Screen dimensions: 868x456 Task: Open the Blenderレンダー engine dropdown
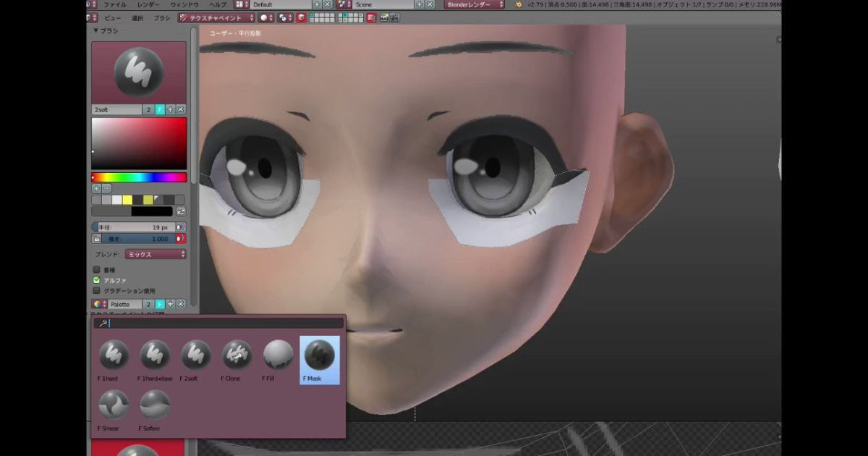coord(474,4)
